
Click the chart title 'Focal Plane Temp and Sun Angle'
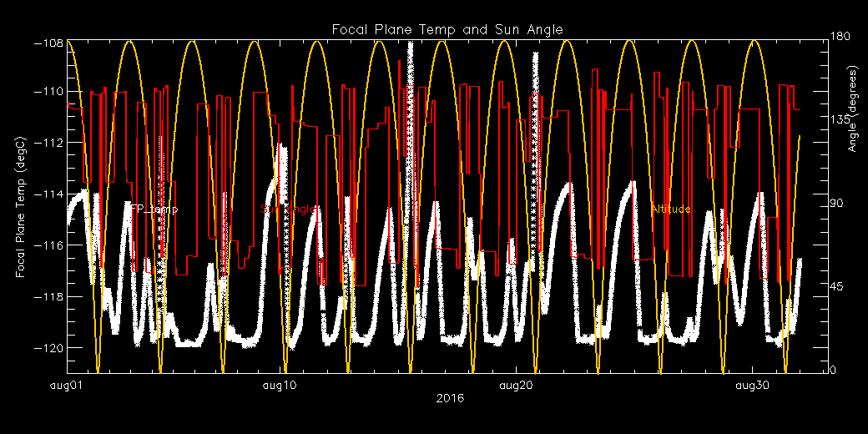[447, 30]
